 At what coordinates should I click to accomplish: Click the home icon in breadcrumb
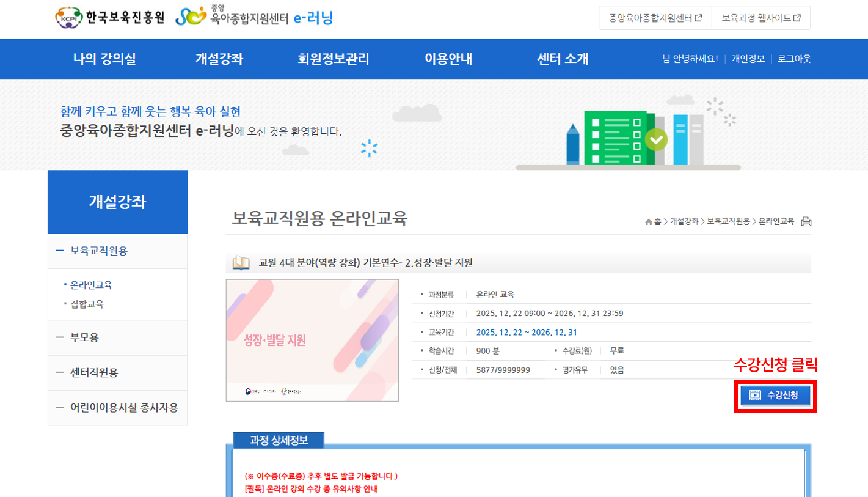pyautogui.click(x=649, y=222)
